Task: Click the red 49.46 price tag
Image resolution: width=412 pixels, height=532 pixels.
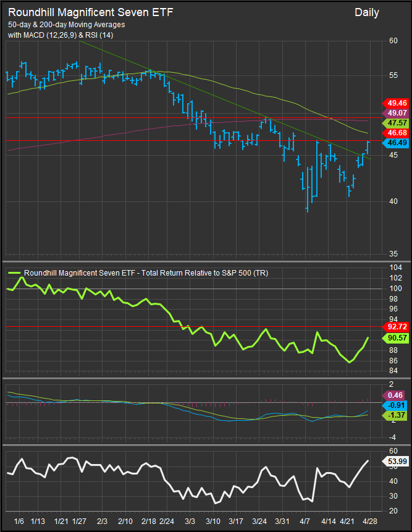Action: (395, 103)
